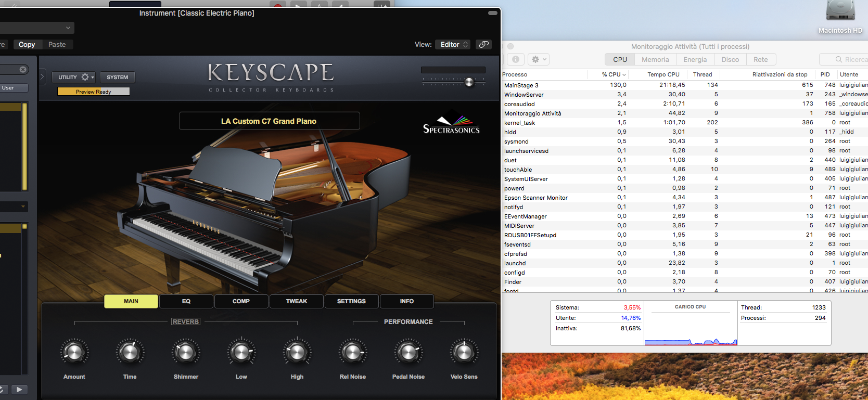Open the preset dropdown above Copy
The width and height of the screenshot is (868, 400).
tap(36, 28)
